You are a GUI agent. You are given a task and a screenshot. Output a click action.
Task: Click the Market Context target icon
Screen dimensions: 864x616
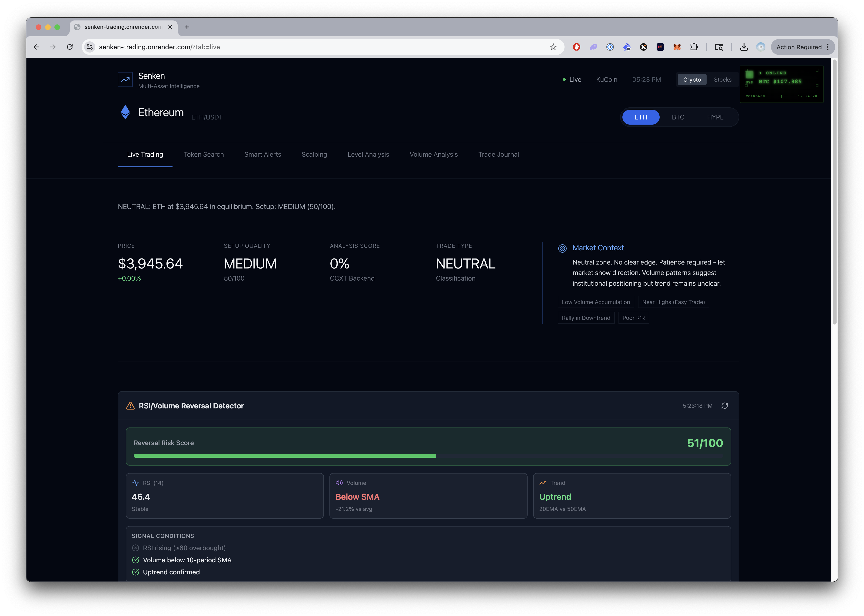[x=562, y=248]
